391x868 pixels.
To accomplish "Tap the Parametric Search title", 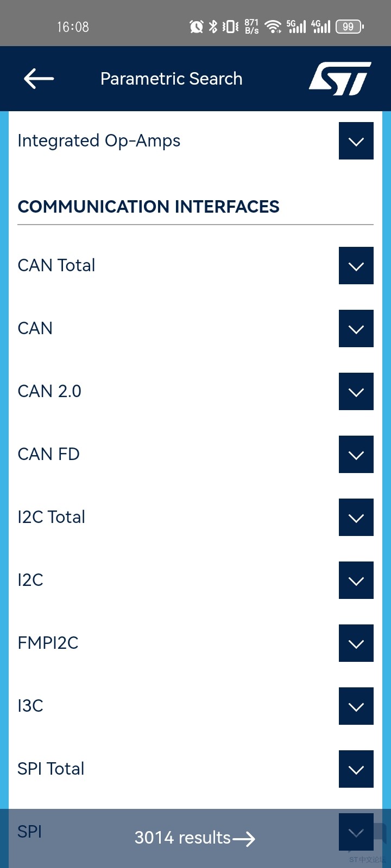I will (172, 79).
